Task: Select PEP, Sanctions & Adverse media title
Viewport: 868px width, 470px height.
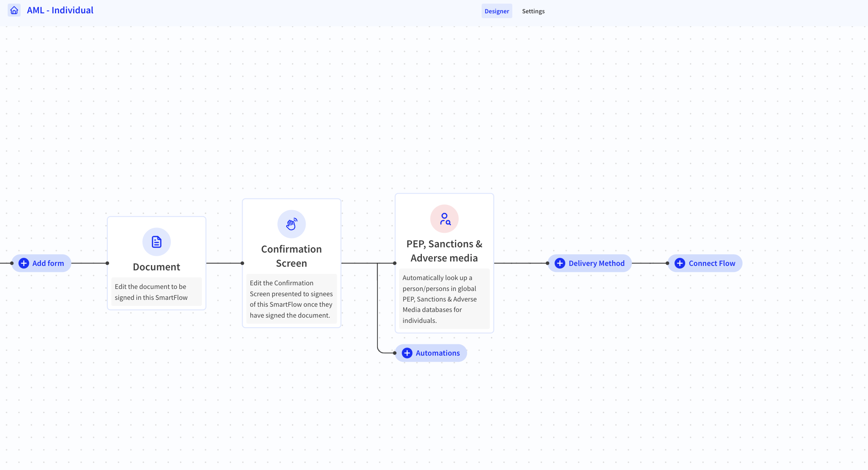Action: pyautogui.click(x=444, y=251)
